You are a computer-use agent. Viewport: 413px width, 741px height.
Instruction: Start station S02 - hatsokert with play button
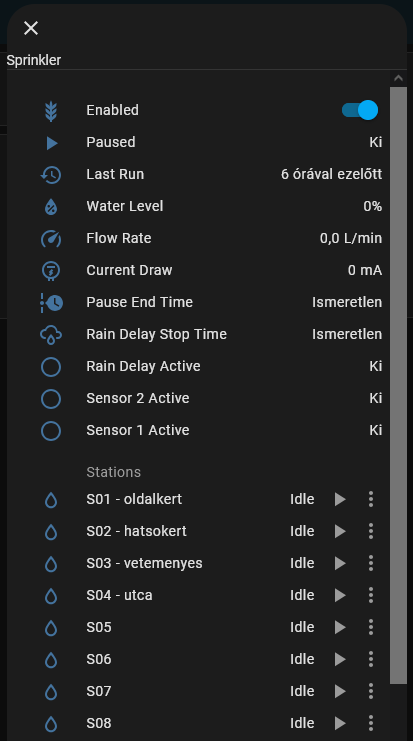pos(340,531)
